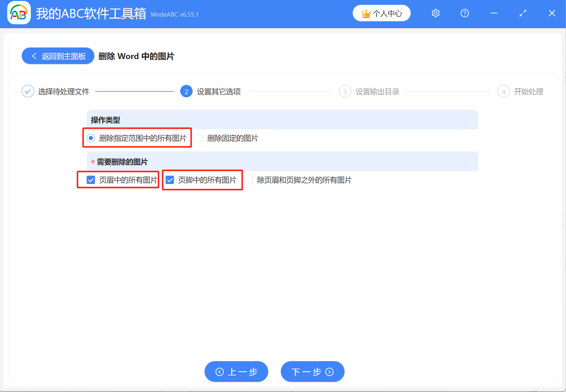The image size is (566, 392).
Task: Click step 4 开始处理 indicator
Action: 503,91
